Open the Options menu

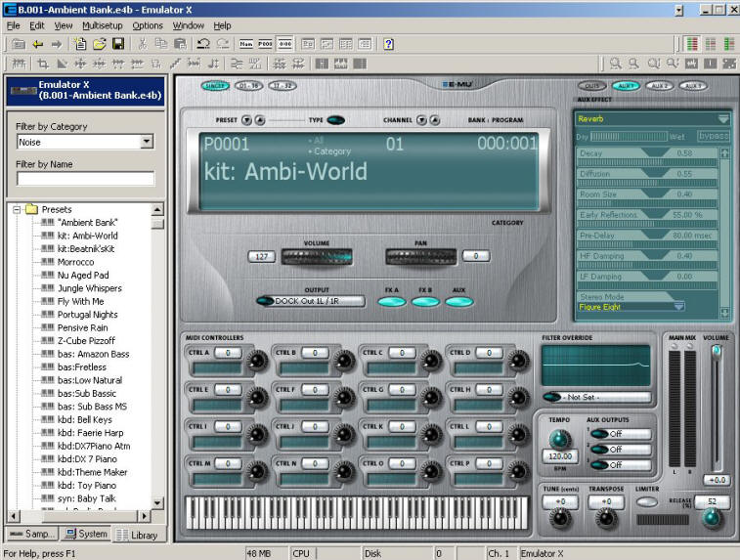pos(148,25)
